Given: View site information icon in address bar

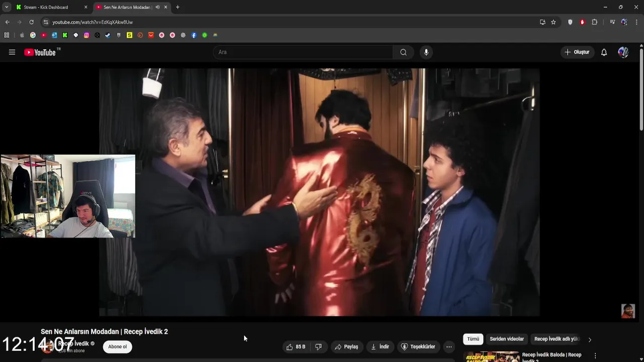Looking at the screenshot, I should [46, 22].
